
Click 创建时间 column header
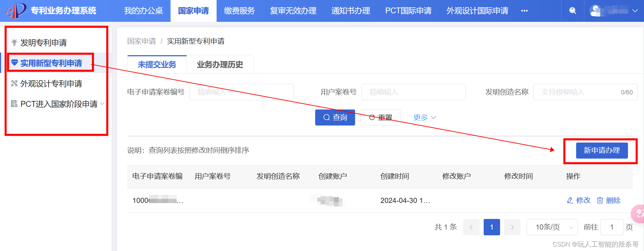coord(395,176)
